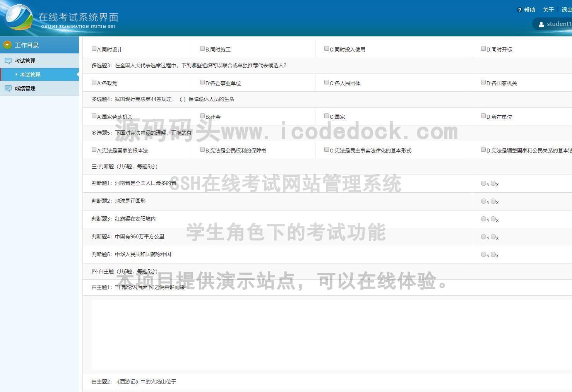Image resolution: width=572 pixels, height=392 pixels.
Task: Select √ for 判断题2 地球是正圆形
Action: [483, 201]
